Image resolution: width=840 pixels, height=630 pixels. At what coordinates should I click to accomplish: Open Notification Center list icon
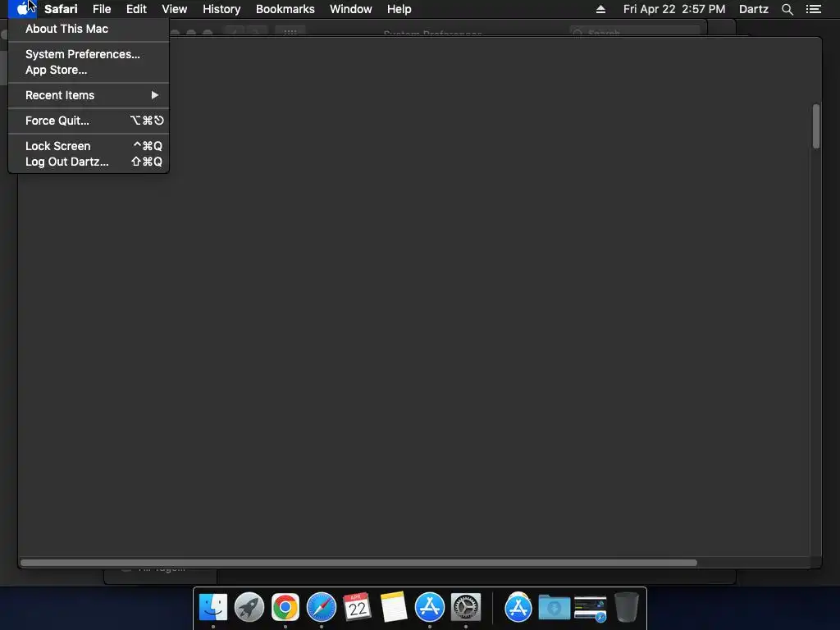[x=813, y=9]
